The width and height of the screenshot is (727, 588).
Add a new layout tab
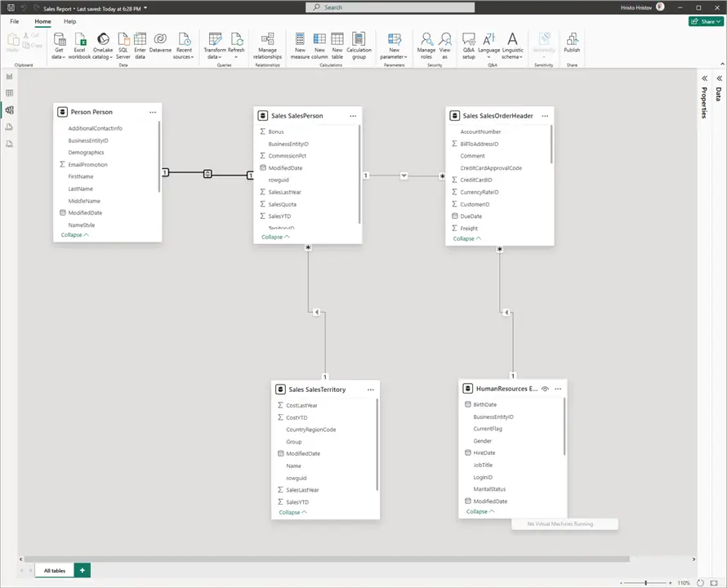[82, 570]
